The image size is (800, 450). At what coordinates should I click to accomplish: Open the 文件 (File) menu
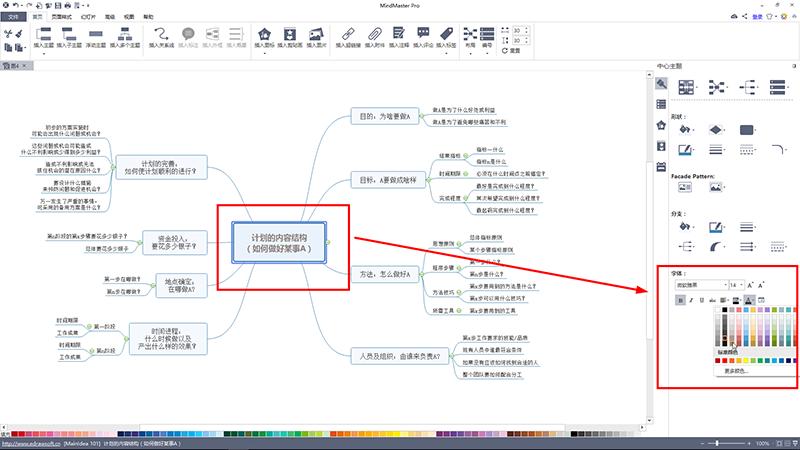click(13, 17)
